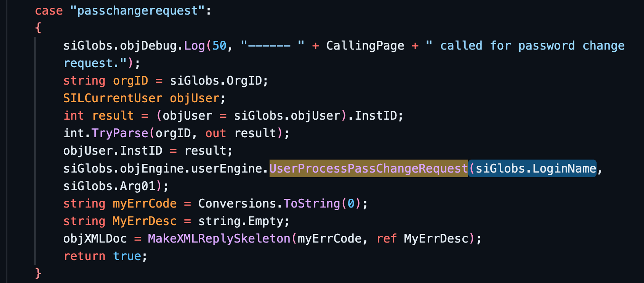Click the CallingPage variable
The width and height of the screenshot is (644, 283).
coord(365,46)
